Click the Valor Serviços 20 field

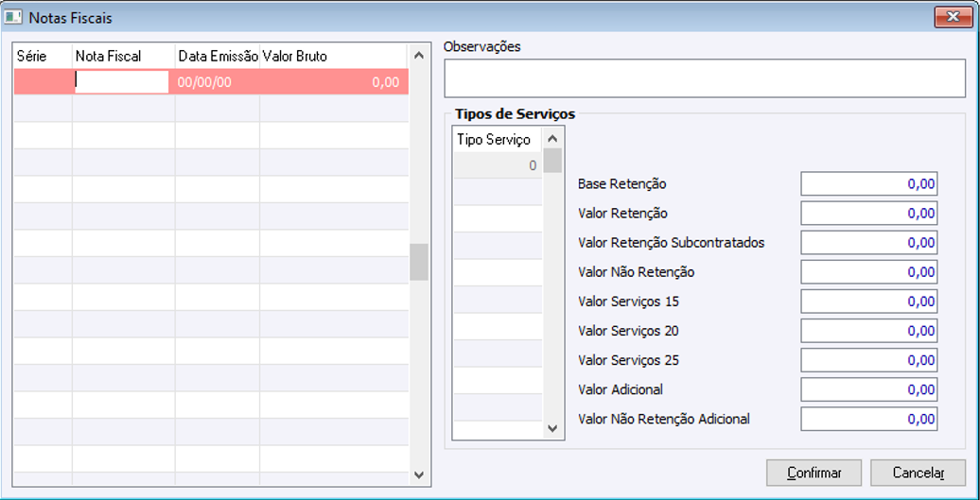click(x=868, y=331)
